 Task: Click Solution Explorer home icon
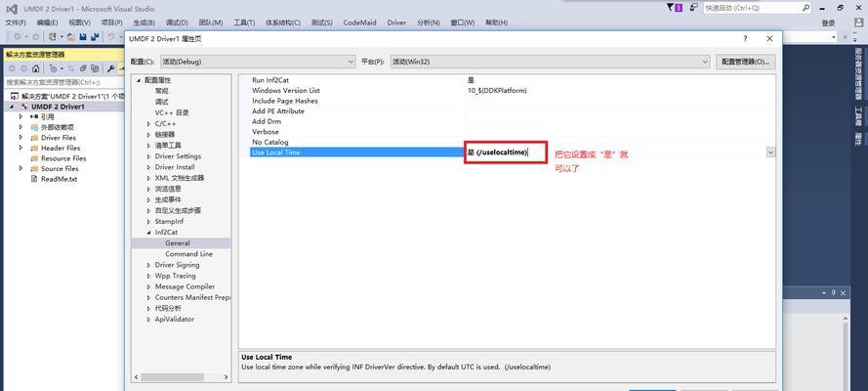click(35, 68)
